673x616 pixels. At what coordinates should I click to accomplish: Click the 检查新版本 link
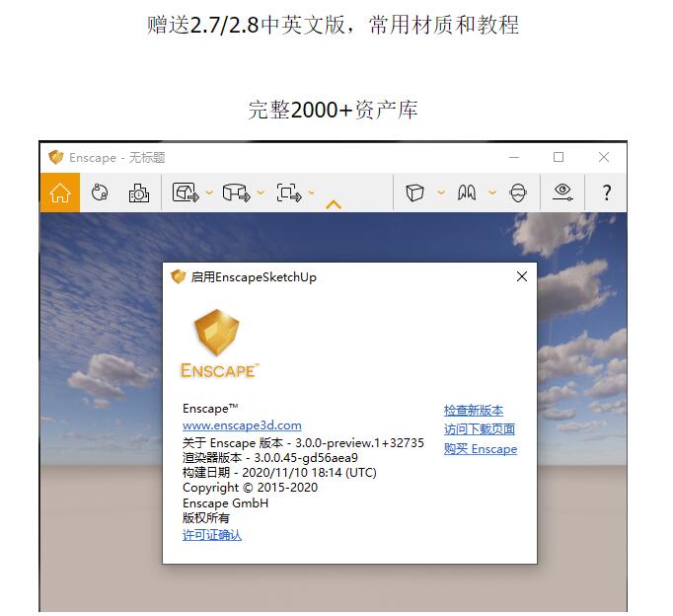point(474,411)
